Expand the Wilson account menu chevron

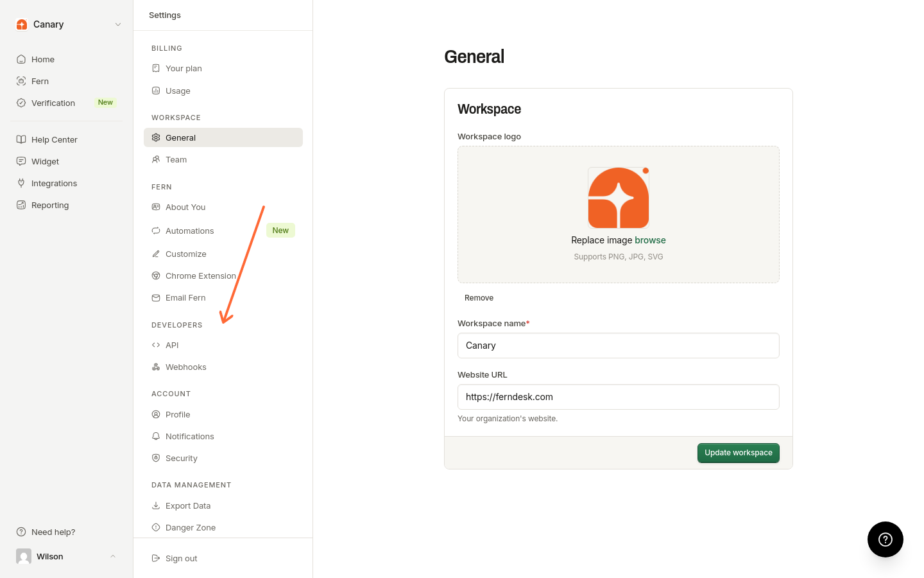click(x=113, y=556)
